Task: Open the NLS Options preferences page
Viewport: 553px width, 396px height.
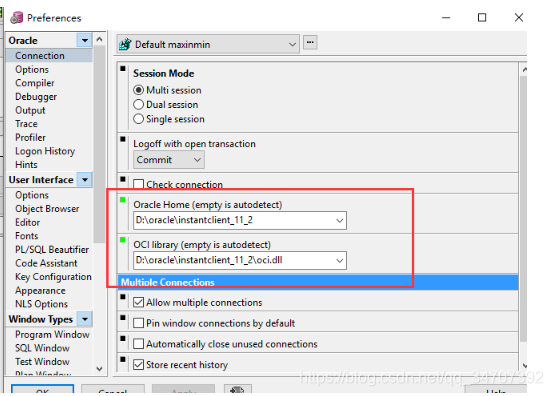Action: [41, 304]
